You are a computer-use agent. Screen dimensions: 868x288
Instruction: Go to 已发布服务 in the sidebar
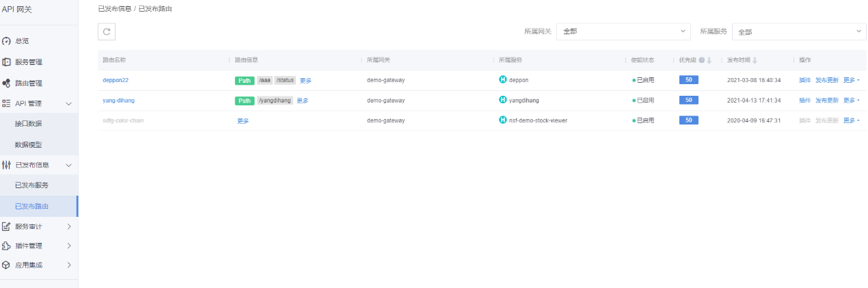(x=31, y=185)
